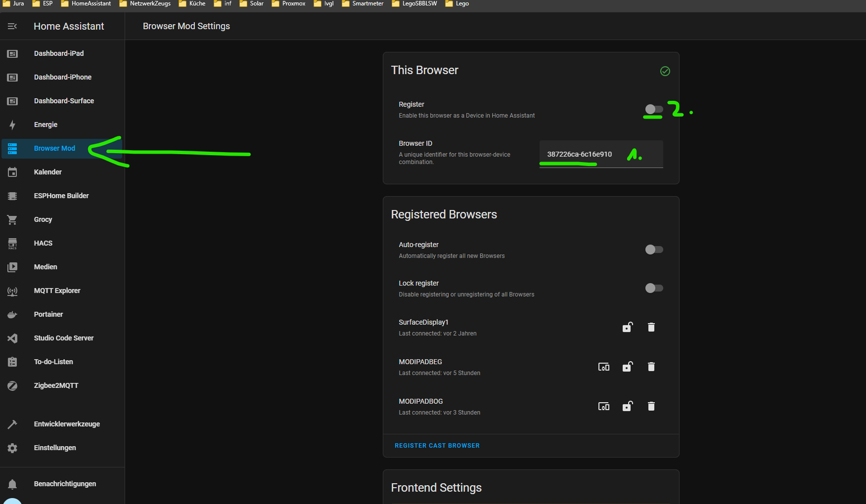This screenshot has width=866, height=504.
Task: Delete the SurfaceDisplay1 registered browser
Action: point(651,327)
